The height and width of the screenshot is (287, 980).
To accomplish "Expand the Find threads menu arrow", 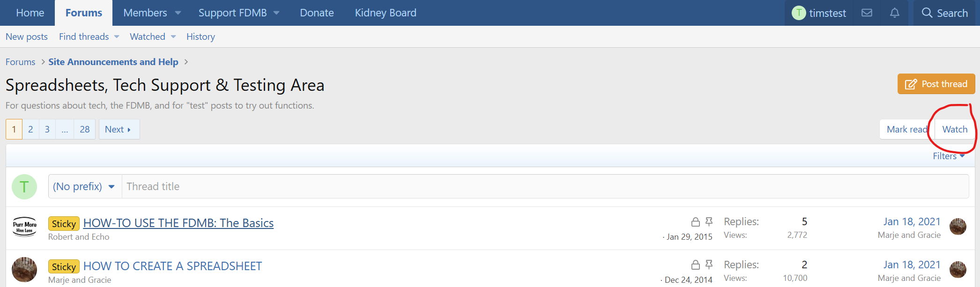I will [x=117, y=37].
